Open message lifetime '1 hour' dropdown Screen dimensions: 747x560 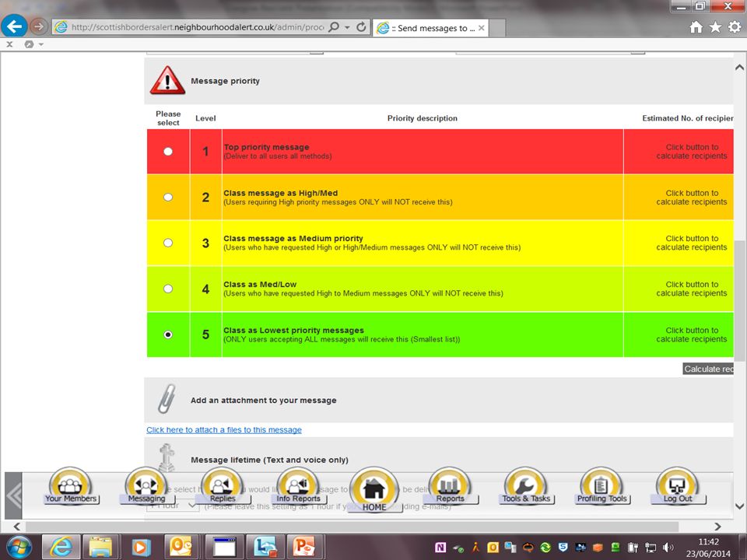point(173,506)
